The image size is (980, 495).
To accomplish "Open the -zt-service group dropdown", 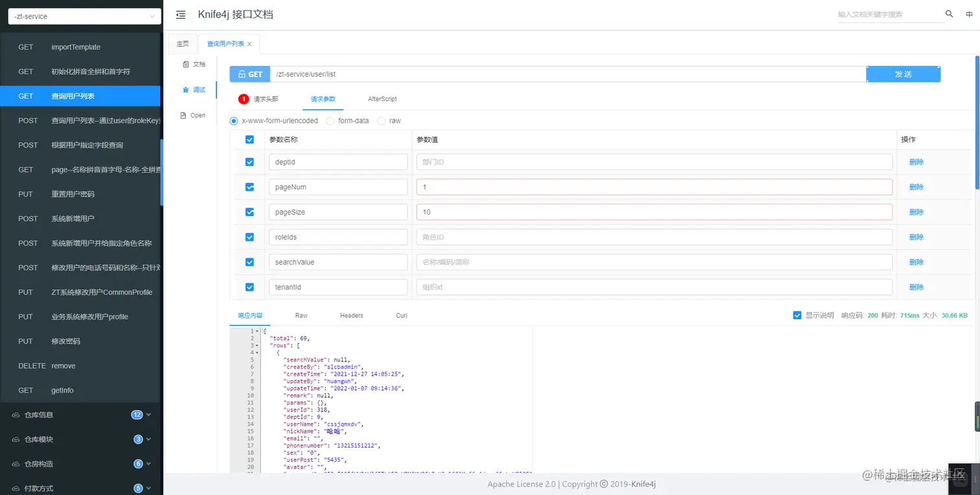I will [84, 16].
